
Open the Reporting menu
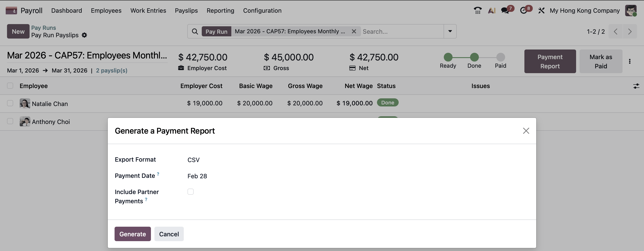point(220,11)
